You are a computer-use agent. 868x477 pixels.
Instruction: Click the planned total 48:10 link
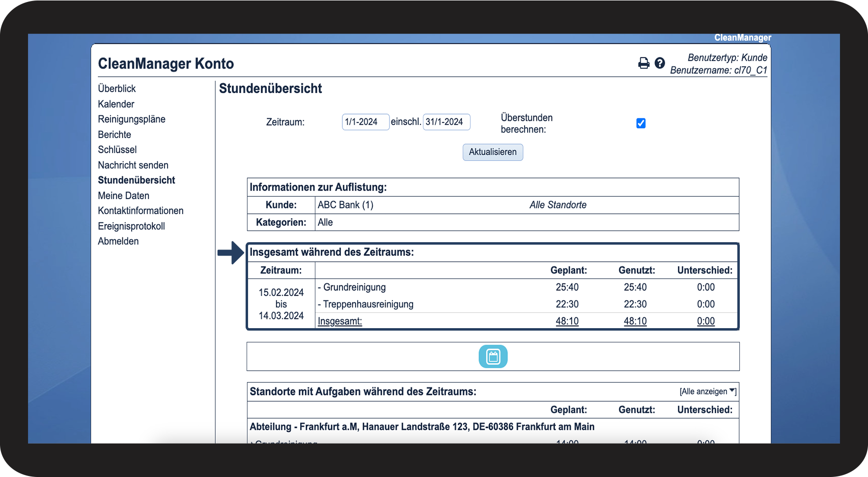click(567, 321)
